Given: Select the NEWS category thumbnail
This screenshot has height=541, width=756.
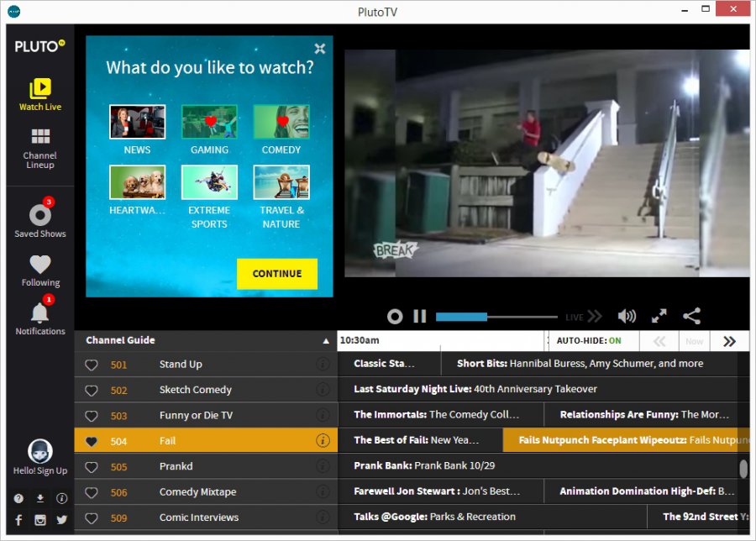Looking at the screenshot, I should tap(138, 122).
